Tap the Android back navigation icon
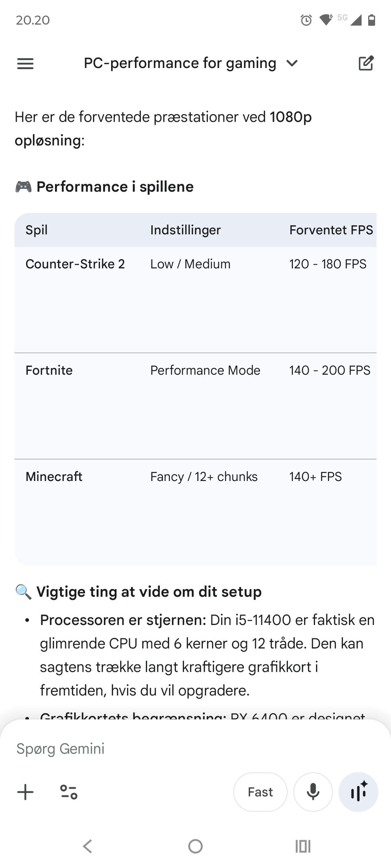Screen dimensions: 391x868 88,846
